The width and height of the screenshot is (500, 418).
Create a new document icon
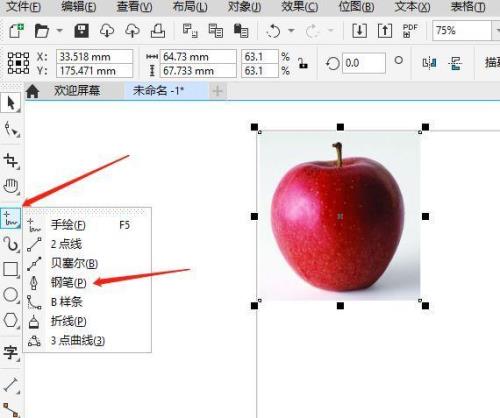17,31
